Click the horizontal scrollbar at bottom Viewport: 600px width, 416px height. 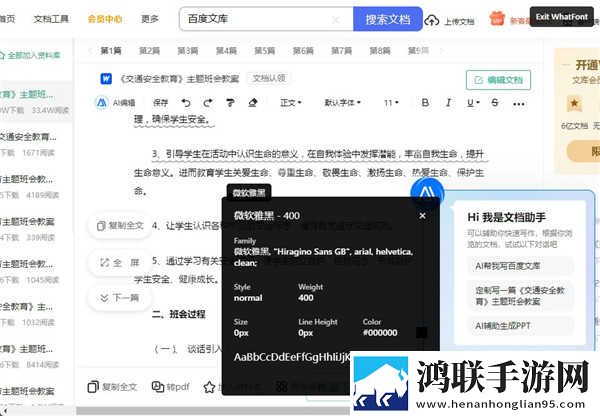click(x=213, y=411)
